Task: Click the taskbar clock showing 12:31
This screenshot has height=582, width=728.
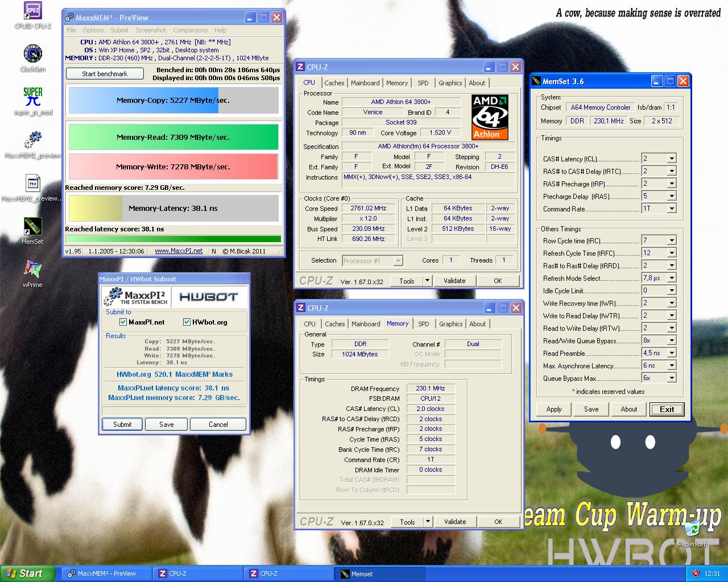Action: pos(712,573)
